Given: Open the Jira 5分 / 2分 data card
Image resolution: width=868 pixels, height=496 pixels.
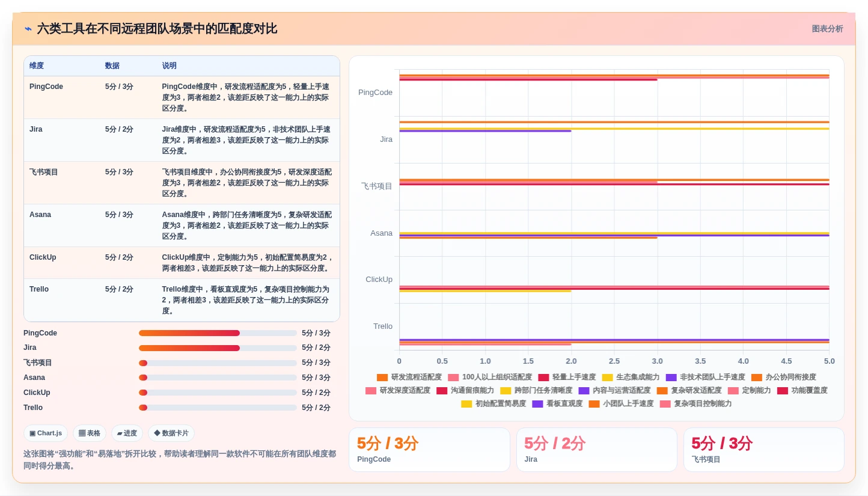Looking at the screenshot, I should coord(596,450).
